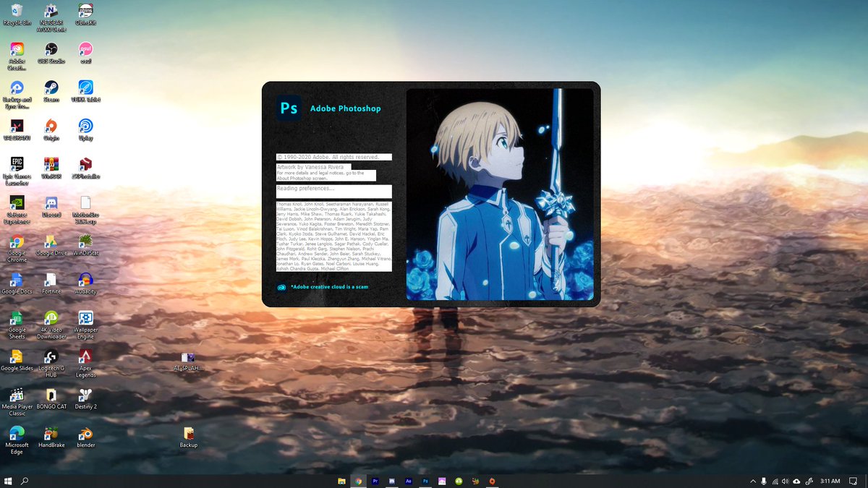868x488 pixels.
Task: Click the anime artwork on the splash screen
Action: pyautogui.click(x=499, y=194)
